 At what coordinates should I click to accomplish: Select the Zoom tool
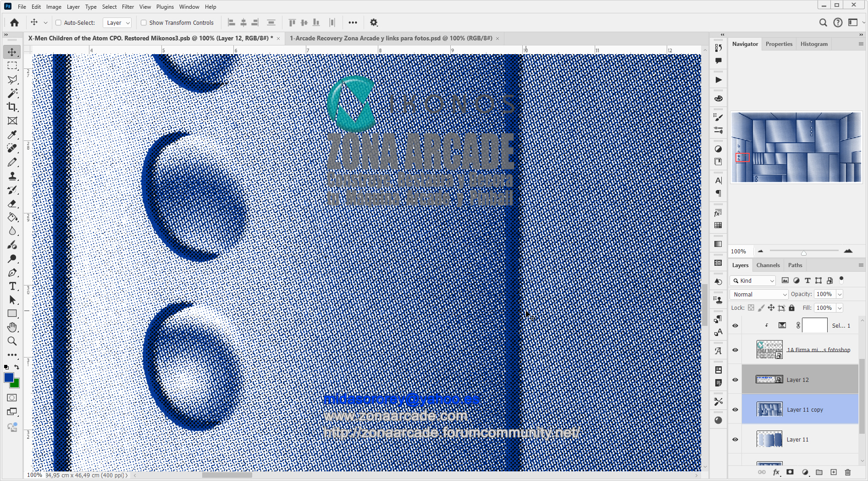pos(12,341)
